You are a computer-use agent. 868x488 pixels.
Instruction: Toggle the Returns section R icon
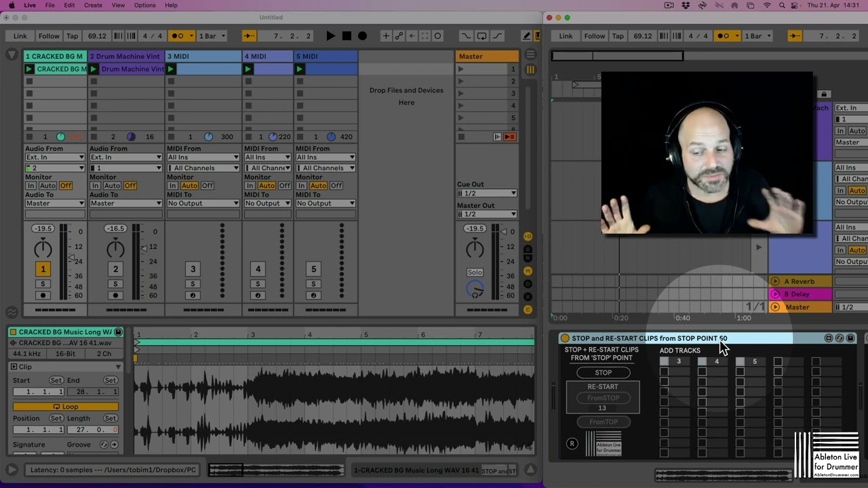pos(528,260)
